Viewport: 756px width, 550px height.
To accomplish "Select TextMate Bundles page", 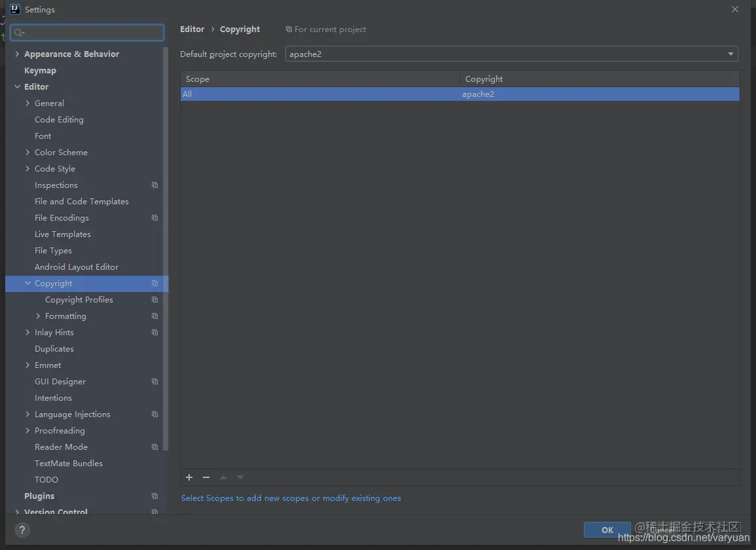I will pos(69,464).
